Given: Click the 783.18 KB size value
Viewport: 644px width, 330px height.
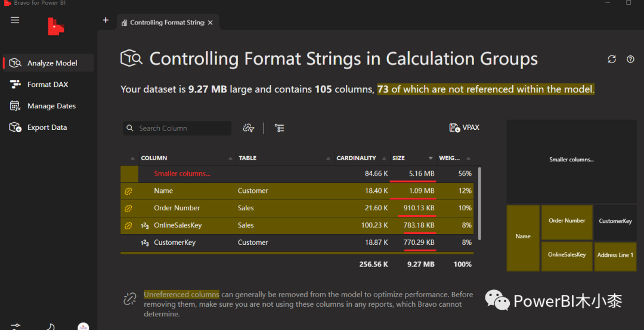Looking at the screenshot, I should (419, 225).
